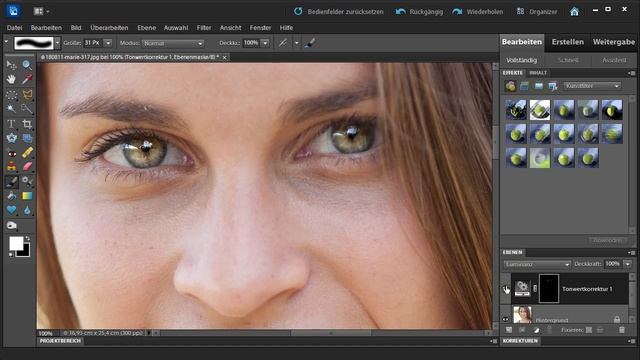The height and width of the screenshot is (360, 640).
Task: Select the Red Eye Removal tool
Action: [x=11, y=153]
